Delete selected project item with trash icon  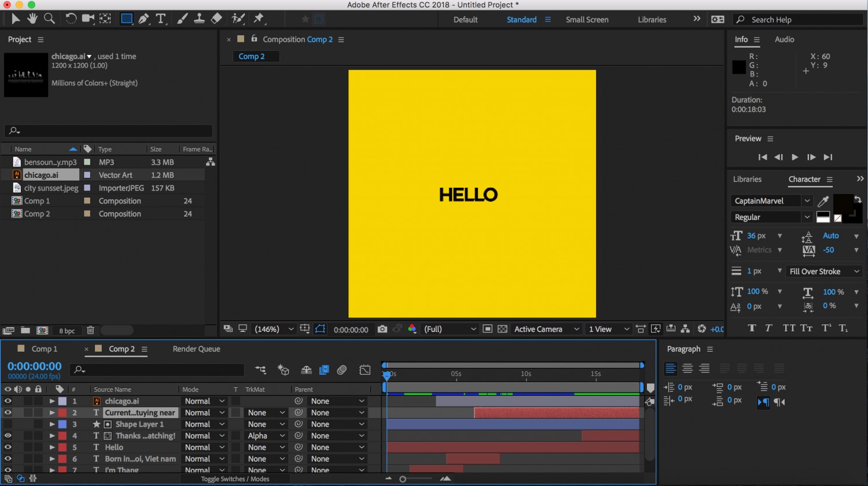click(90, 330)
